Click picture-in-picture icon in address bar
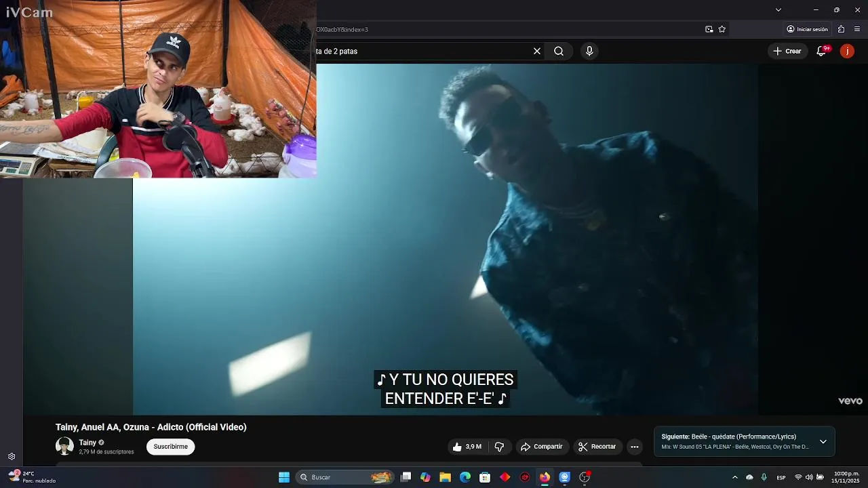This screenshot has height=488, width=868. [x=709, y=29]
